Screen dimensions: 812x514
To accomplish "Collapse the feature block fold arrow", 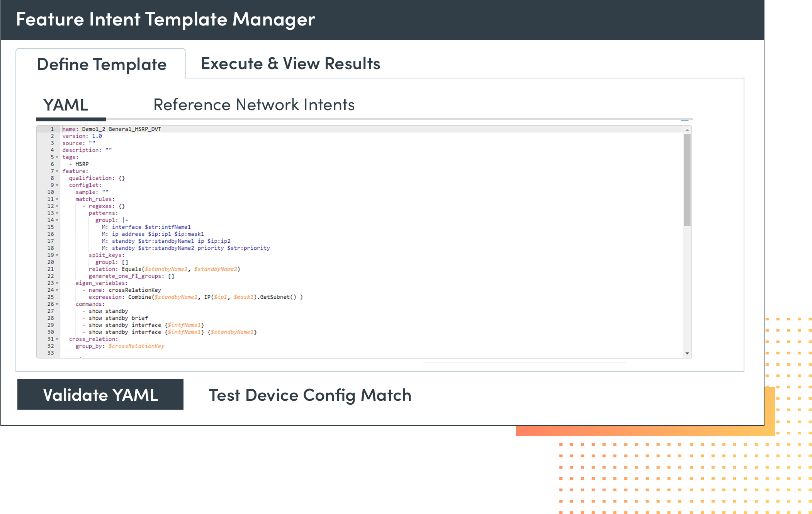I will 57,171.
